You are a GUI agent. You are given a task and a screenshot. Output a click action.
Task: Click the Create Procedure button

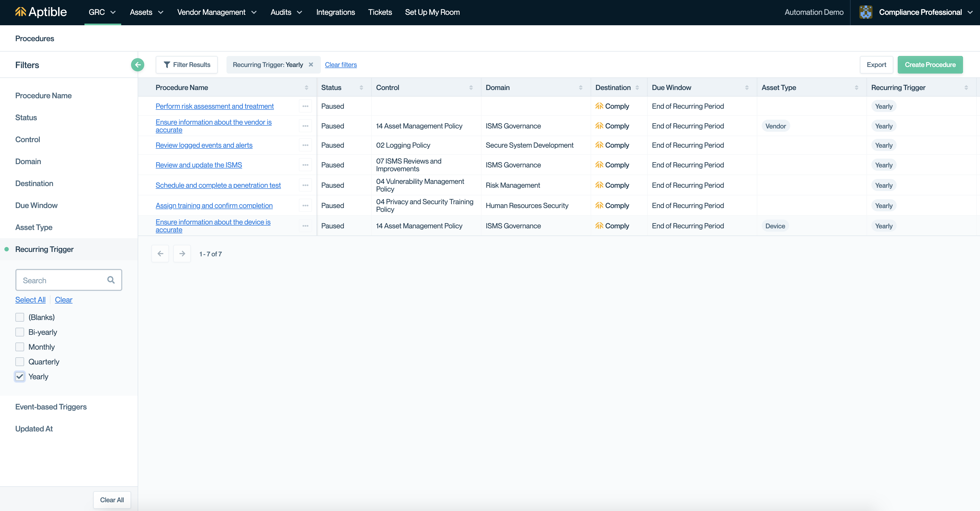(x=930, y=65)
